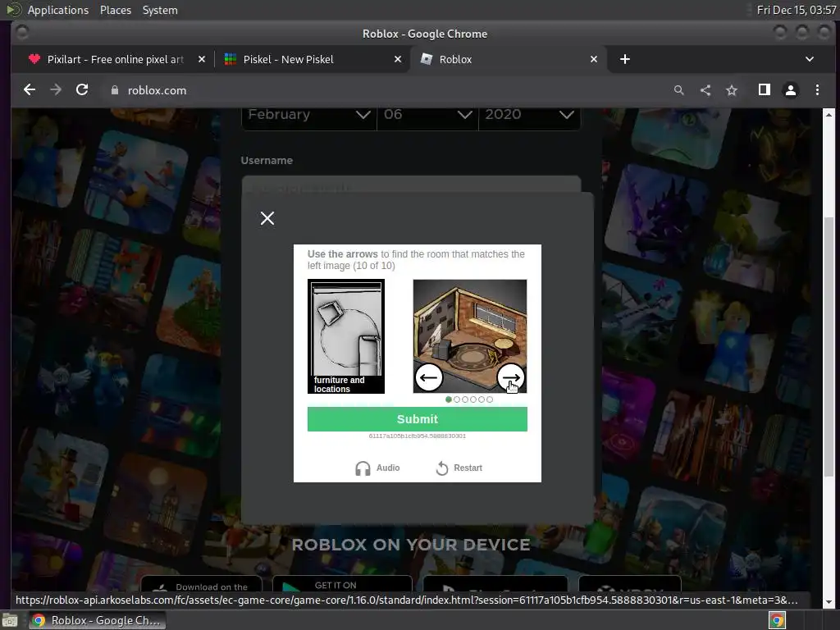Select the second pagination dot
Viewport: 840px width, 630px height.
point(456,399)
